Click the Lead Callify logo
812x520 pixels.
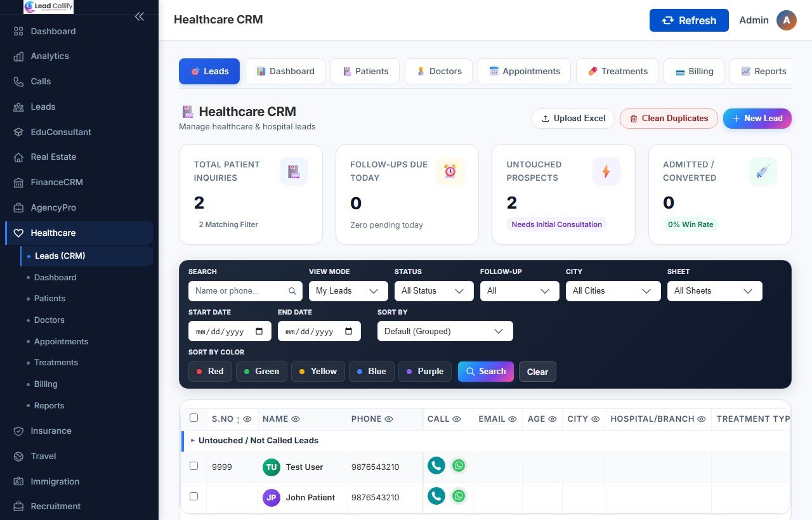(49, 7)
